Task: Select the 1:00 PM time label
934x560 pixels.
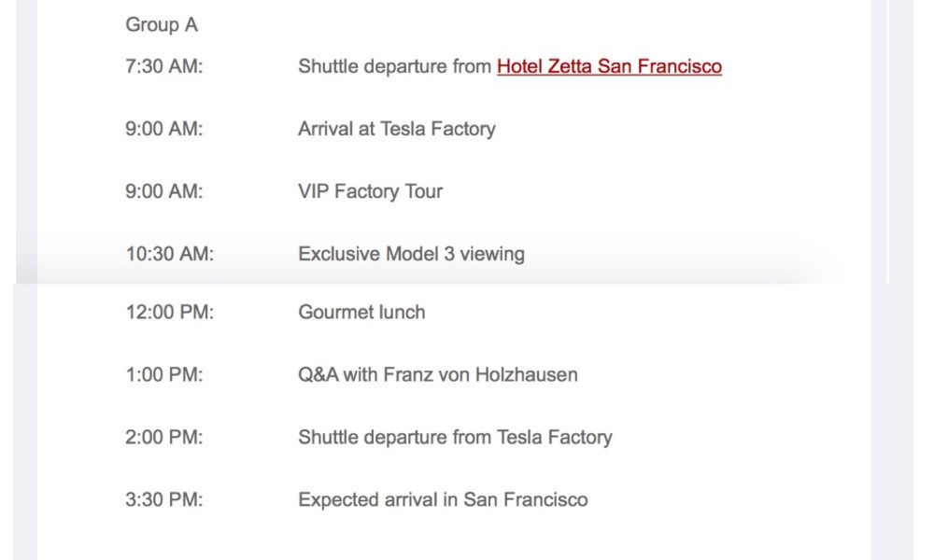Action: (163, 374)
